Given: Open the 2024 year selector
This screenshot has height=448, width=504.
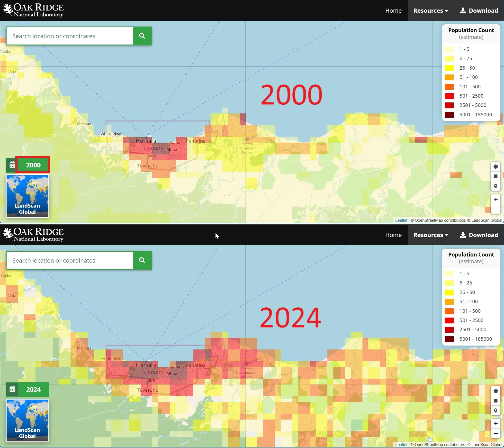Looking at the screenshot, I should (33, 389).
